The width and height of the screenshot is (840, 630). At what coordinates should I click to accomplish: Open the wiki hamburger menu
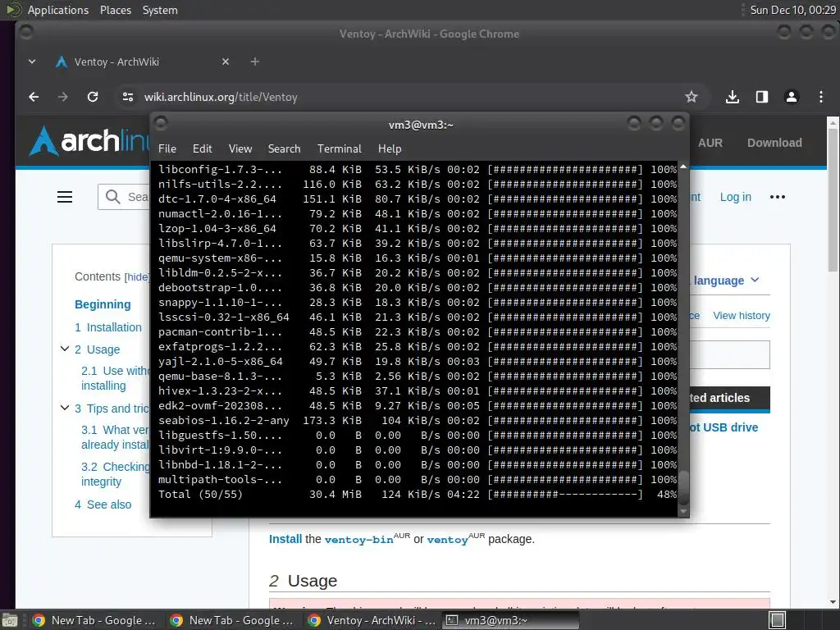65,197
